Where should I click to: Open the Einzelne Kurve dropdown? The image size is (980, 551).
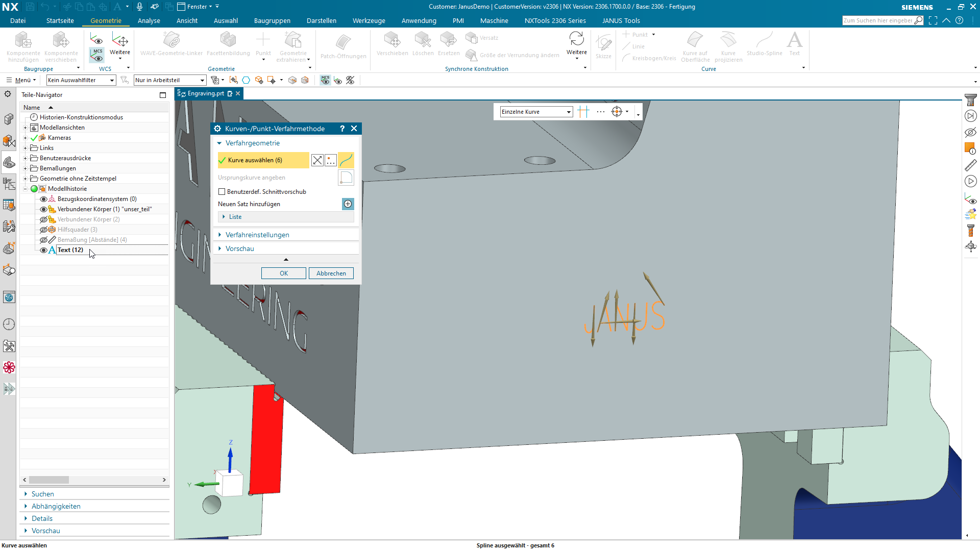tap(536, 112)
